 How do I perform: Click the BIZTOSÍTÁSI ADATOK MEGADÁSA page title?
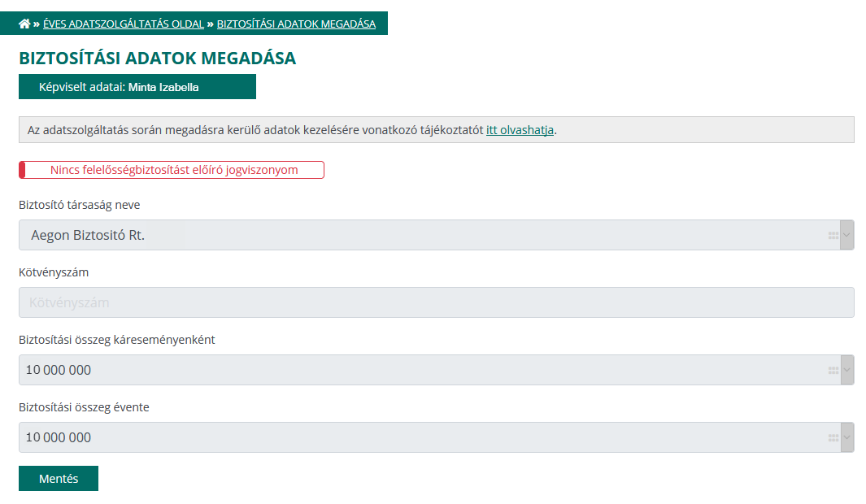point(159,58)
